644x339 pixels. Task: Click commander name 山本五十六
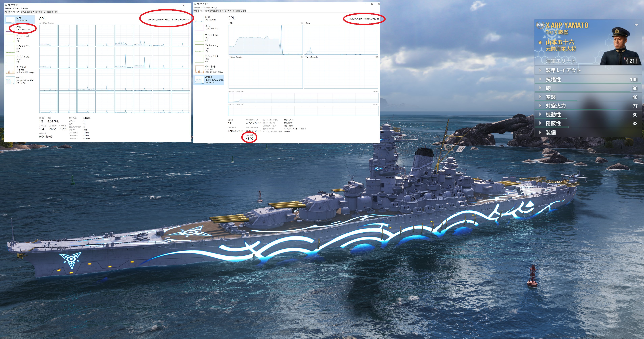[x=560, y=42]
